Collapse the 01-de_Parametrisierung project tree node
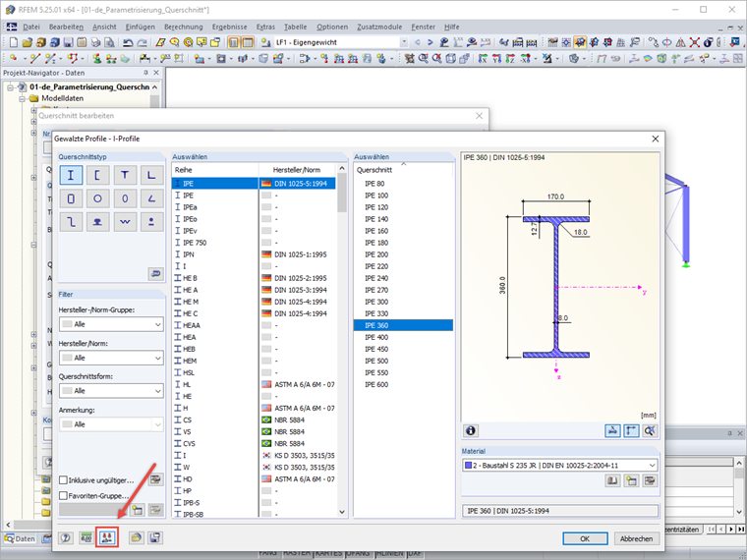Viewport: 747px width, 560px height. coord(10,87)
